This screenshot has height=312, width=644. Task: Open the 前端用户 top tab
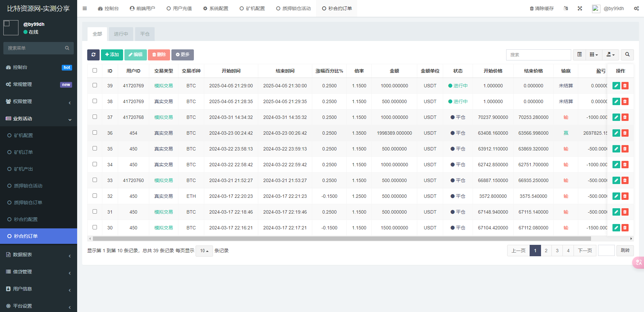(x=142, y=8)
